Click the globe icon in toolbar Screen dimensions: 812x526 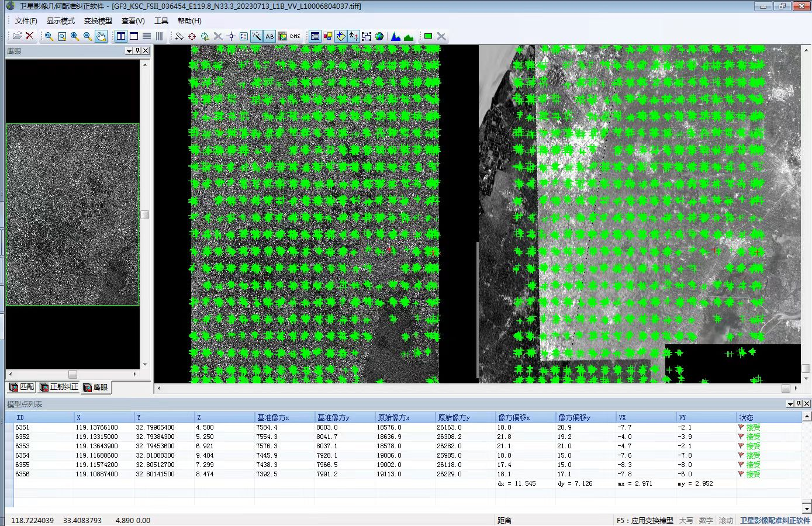click(379, 36)
